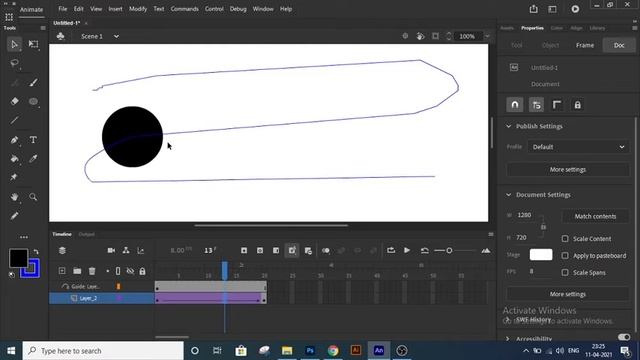The image size is (640, 360).
Task: Open the Commands menu
Action: pos(184,9)
